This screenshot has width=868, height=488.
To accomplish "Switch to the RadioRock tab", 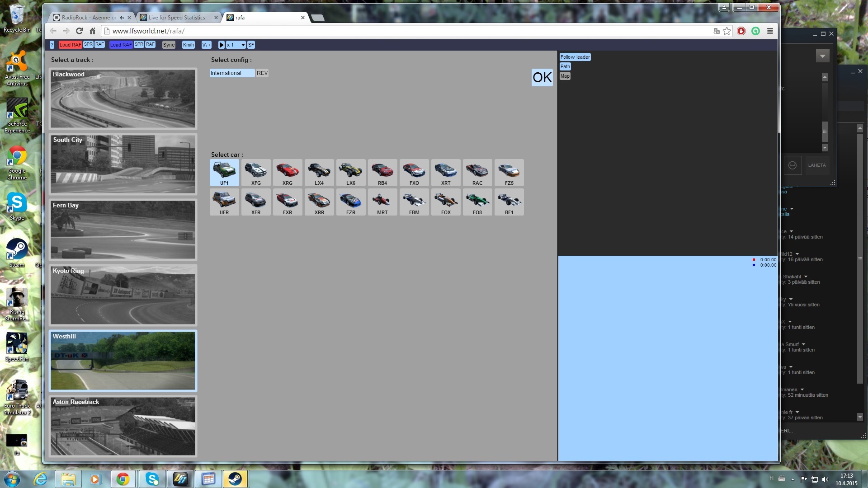I will (x=88, y=18).
